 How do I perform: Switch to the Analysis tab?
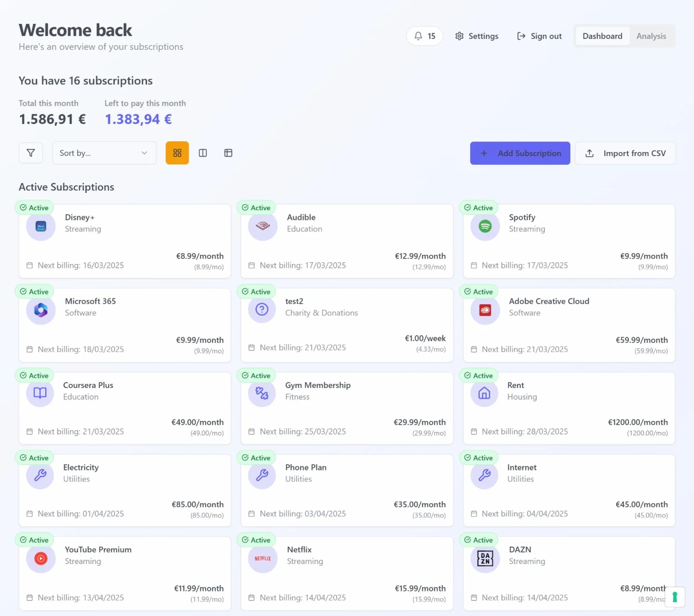pyautogui.click(x=651, y=36)
